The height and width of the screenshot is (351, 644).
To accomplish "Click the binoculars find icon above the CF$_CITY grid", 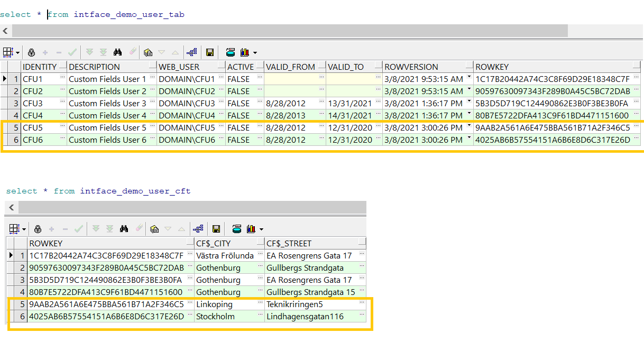I will tap(124, 229).
